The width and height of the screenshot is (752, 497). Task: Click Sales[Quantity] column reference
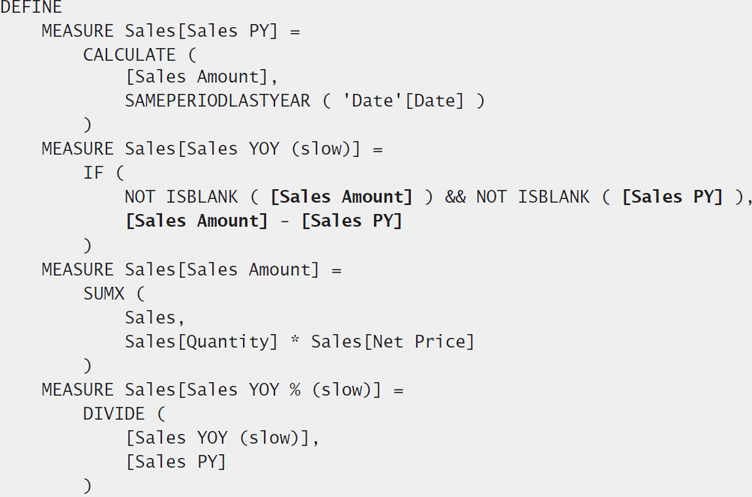click(201, 342)
